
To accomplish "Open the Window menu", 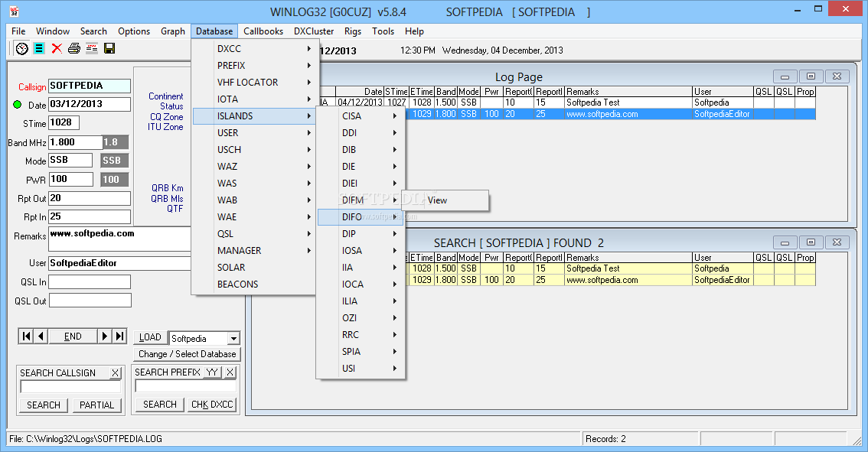I will pyautogui.click(x=53, y=31).
